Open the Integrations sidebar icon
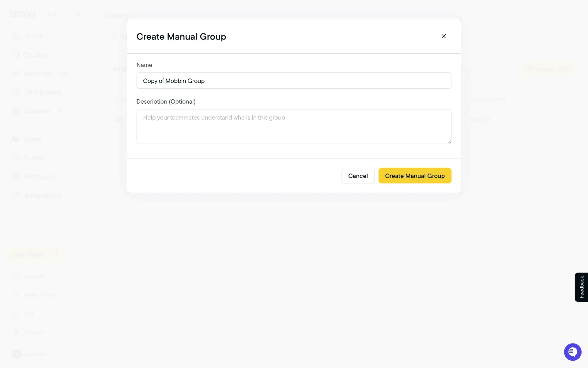This screenshot has width=588, height=368. tap(16, 195)
